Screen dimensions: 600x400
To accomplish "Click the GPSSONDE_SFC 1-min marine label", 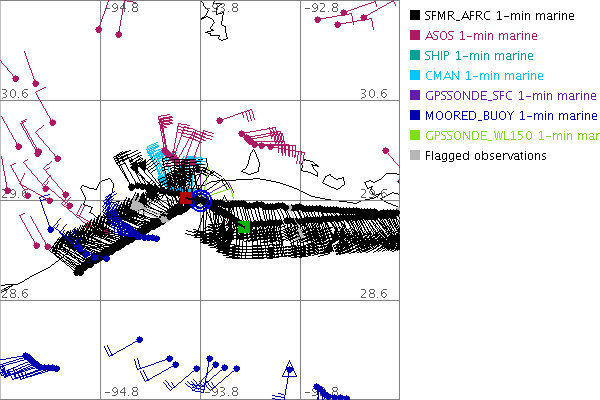I will (510, 95).
